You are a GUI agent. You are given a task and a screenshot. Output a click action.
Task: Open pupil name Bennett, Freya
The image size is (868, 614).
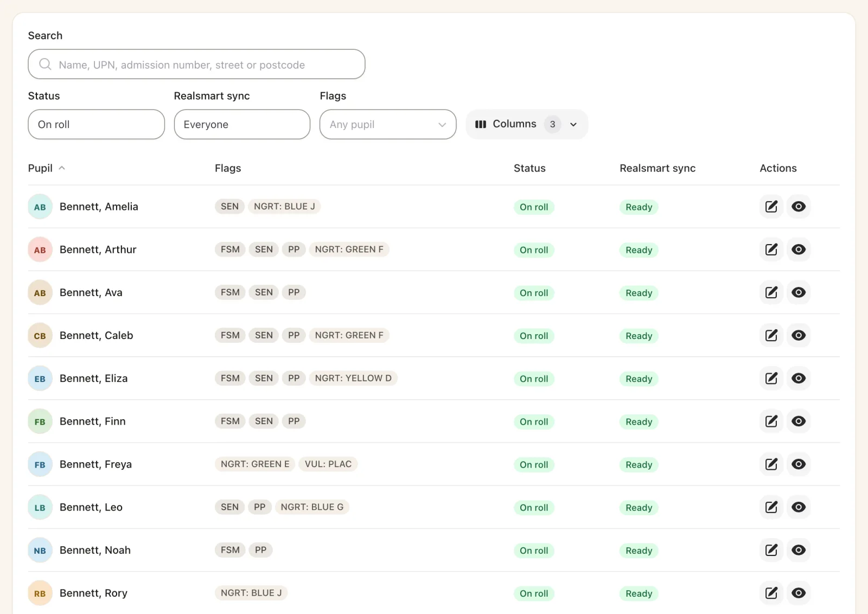tap(95, 464)
